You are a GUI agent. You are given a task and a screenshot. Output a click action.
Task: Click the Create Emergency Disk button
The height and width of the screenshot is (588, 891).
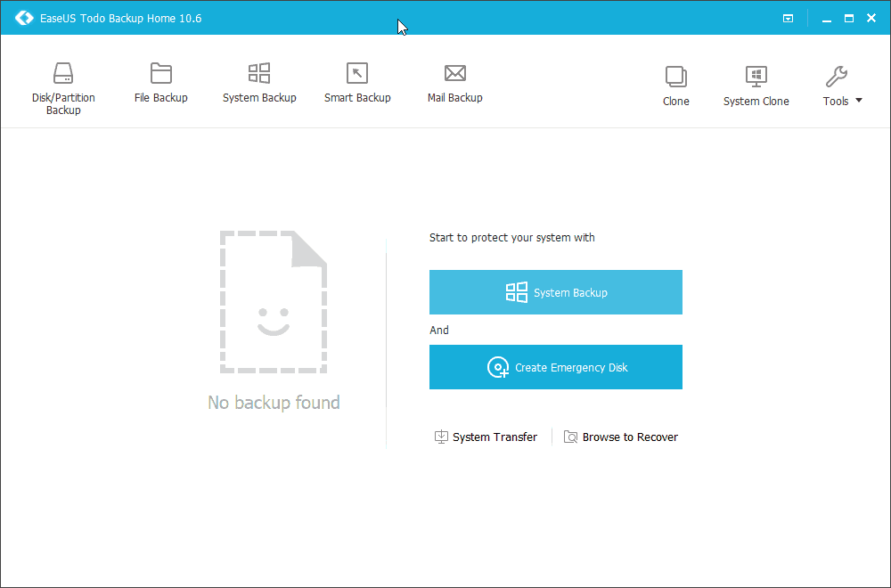[x=555, y=367]
